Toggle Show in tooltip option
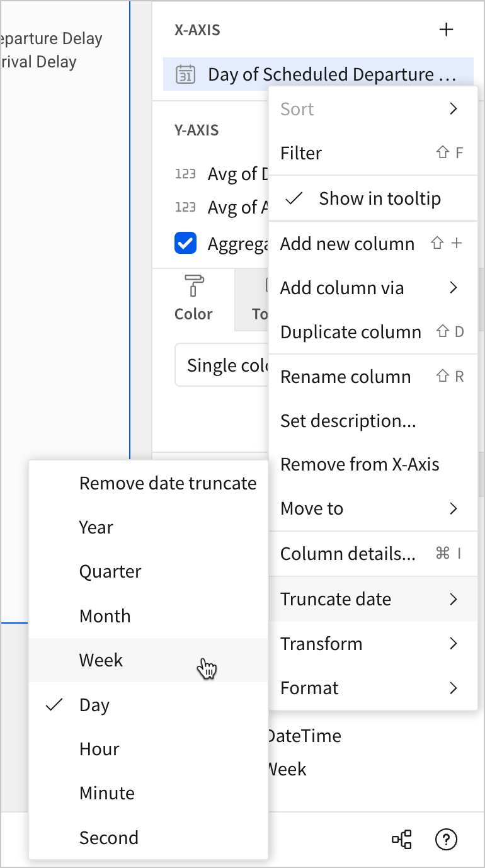 point(372,198)
